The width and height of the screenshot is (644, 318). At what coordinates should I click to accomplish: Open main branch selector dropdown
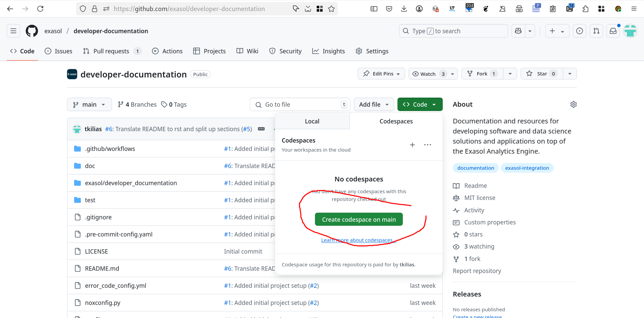[x=90, y=104]
